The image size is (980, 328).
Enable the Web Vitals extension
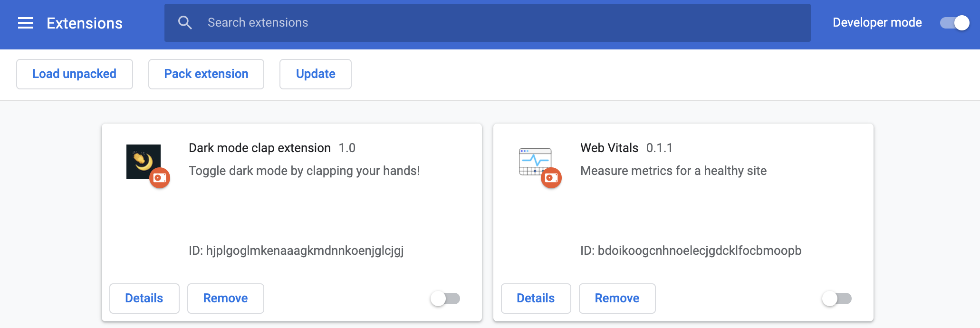(837, 299)
